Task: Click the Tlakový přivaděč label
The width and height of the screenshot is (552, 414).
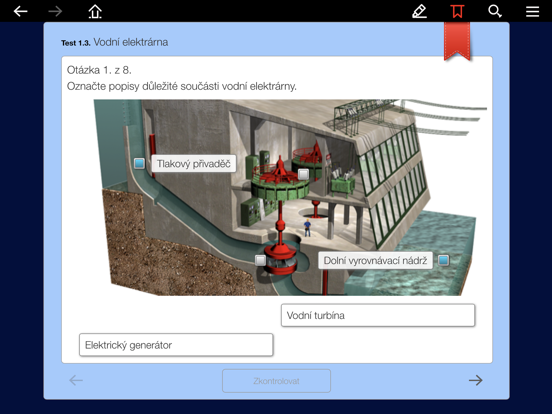Action: (x=194, y=164)
